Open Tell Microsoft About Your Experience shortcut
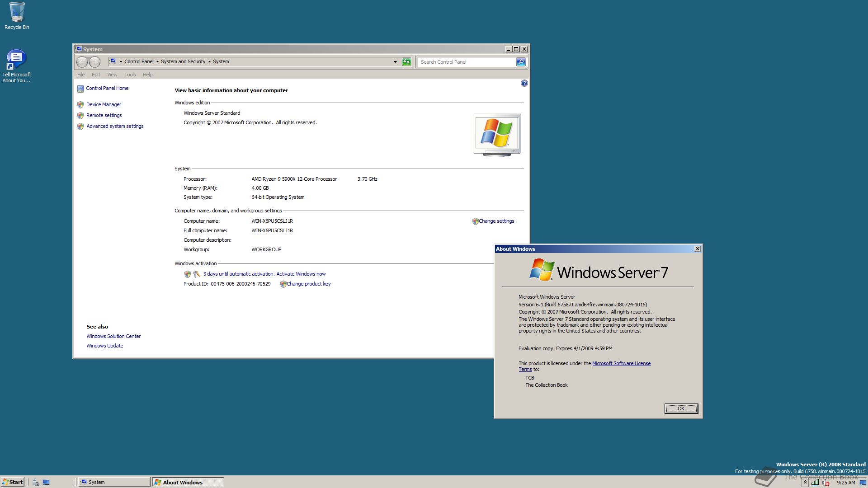The width and height of the screenshot is (868, 488). tap(17, 66)
